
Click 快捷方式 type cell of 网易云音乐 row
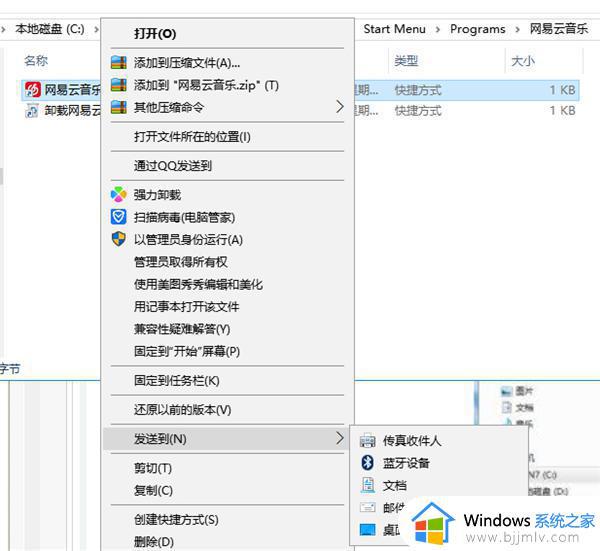click(418, 90)
